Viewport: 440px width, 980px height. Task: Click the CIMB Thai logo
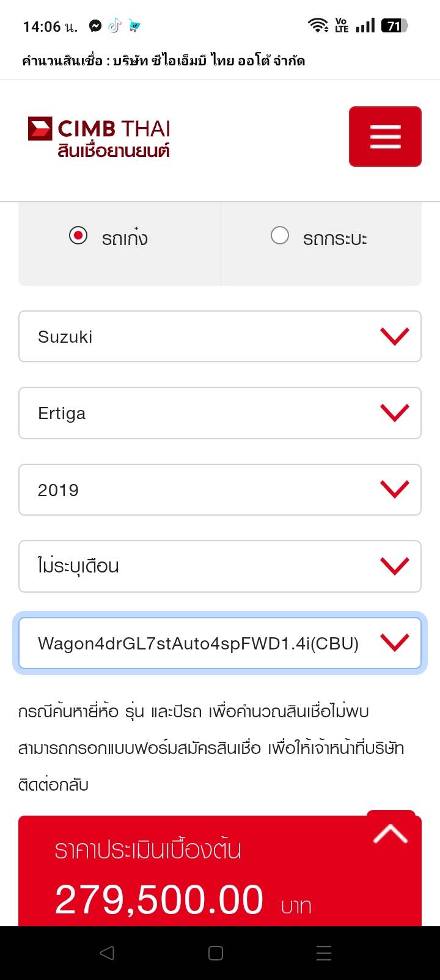99,137
